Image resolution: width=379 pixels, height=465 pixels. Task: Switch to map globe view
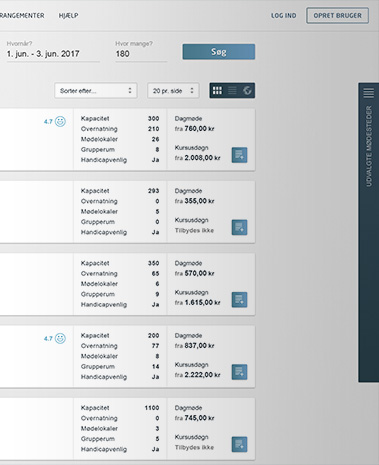pyautogui.click(x=247, y=90)
